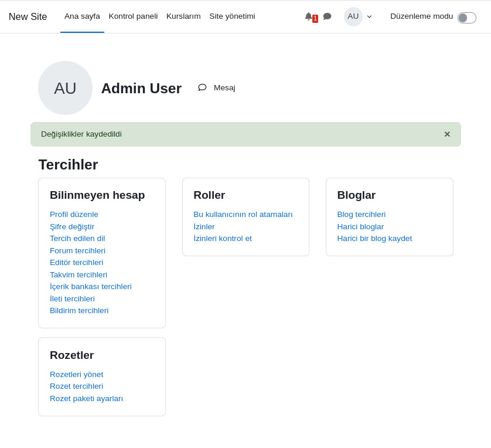The image size is (491, 448).
Task: Open Takvim tercihleri
Action: (78, 274)
